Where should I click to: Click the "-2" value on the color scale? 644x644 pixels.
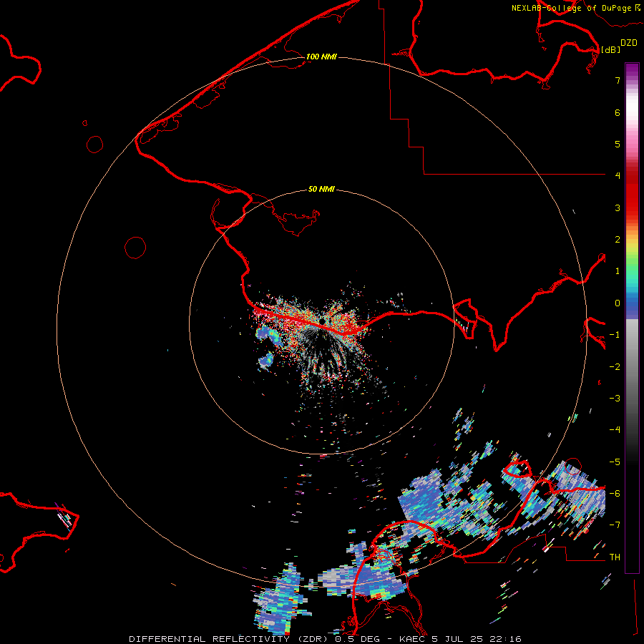tap(615, 367)
